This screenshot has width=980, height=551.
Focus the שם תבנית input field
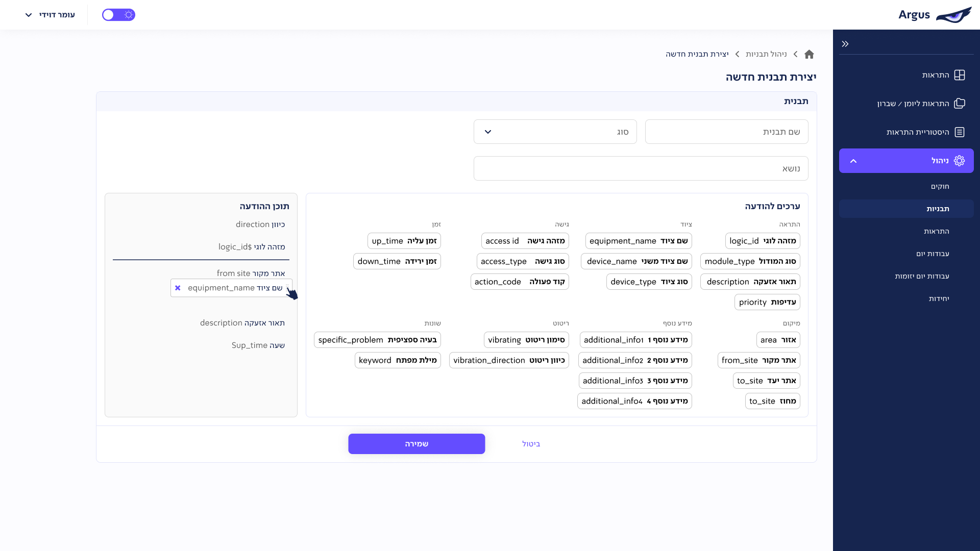(726, 132)
